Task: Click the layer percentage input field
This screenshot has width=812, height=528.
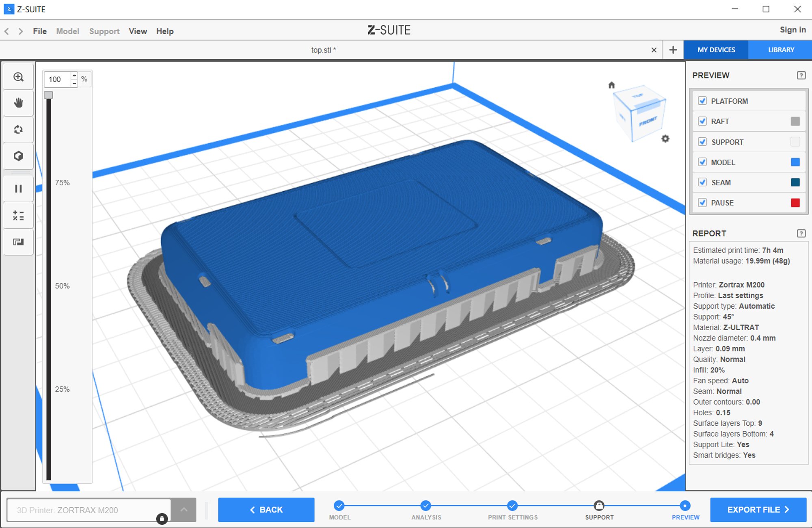Action: pyautogui.click(x=58, y=79)
